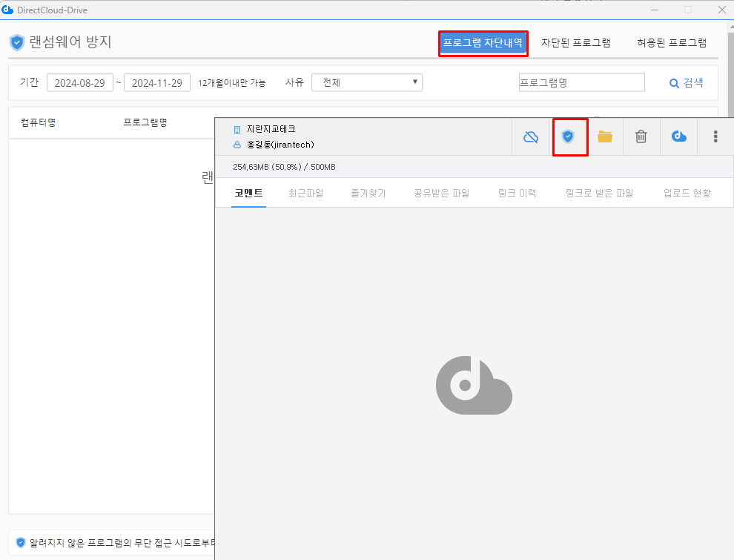This screenshot has height=560, width=734.
Task: Open DirectCloud web icon in toolbar
Action: 678,136
